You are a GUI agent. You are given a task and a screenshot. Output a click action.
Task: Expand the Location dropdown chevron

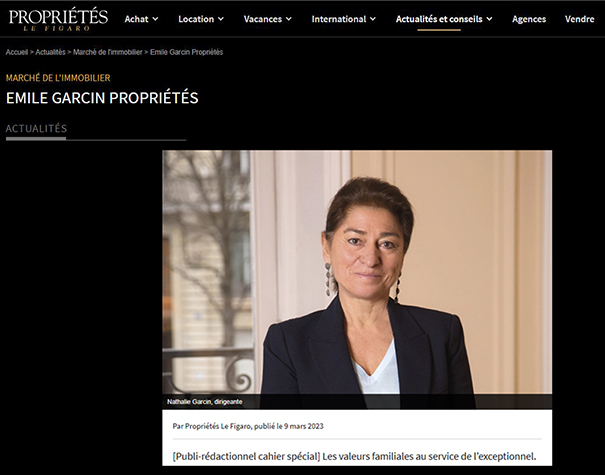point(221,19)
